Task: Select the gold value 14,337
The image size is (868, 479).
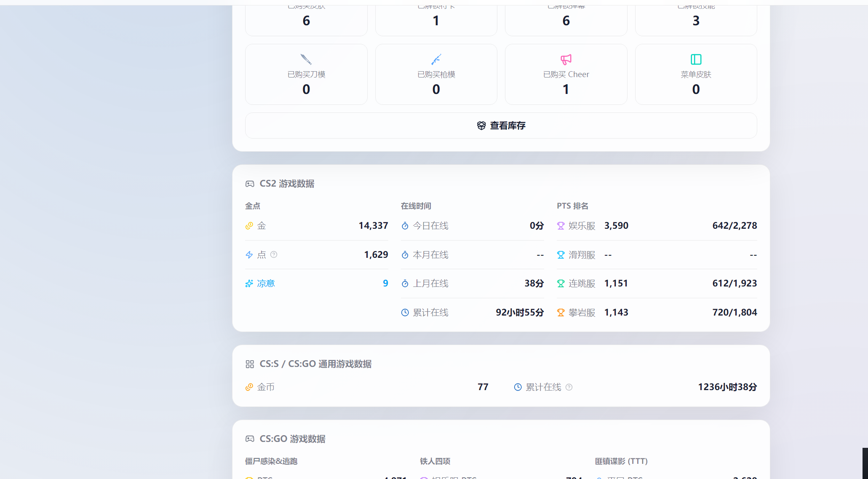Action: point(373,226)
